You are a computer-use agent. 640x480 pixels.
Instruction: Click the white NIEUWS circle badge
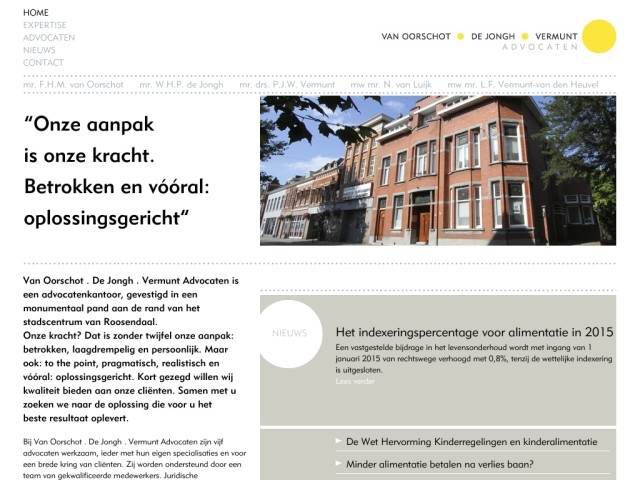click(x=290, y=333)
